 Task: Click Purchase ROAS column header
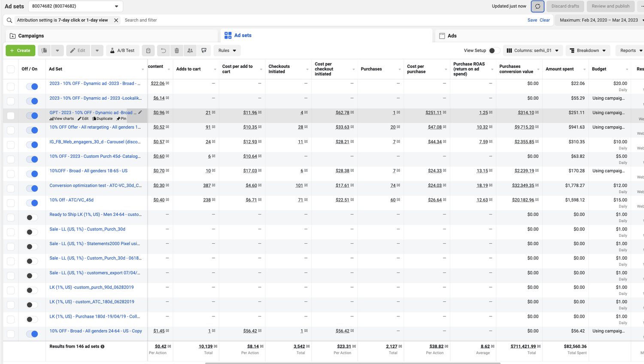pyautogui.click(x=469, y=69)
